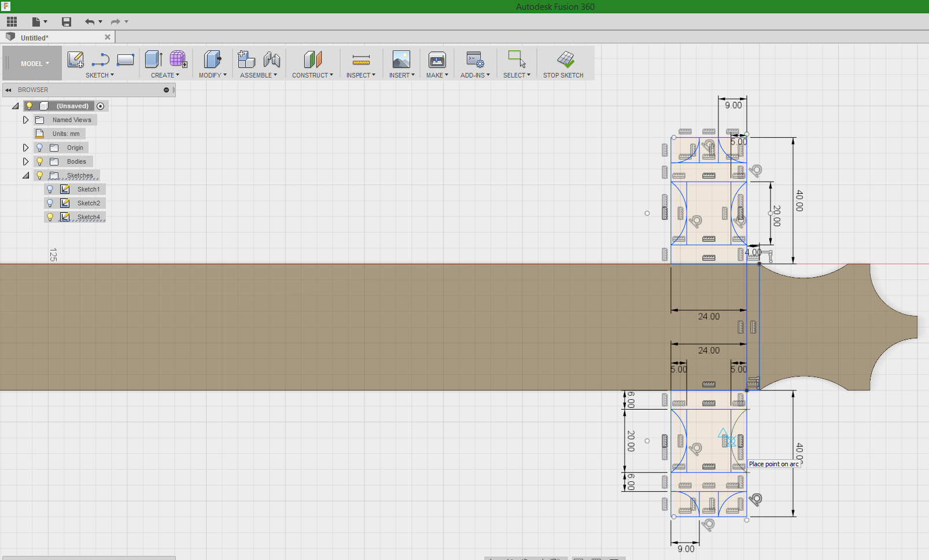Click the BROWSER panel options dot

(x=166, y=90)
